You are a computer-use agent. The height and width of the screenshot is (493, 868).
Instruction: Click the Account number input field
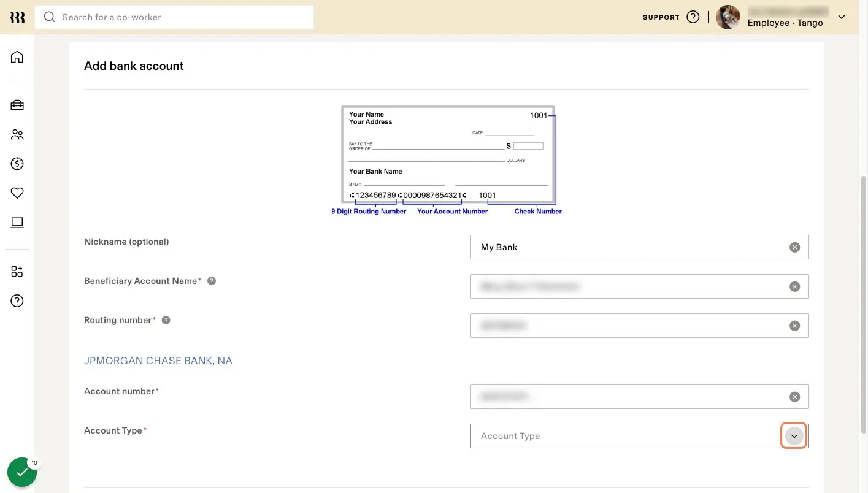(x=639, y=397)
